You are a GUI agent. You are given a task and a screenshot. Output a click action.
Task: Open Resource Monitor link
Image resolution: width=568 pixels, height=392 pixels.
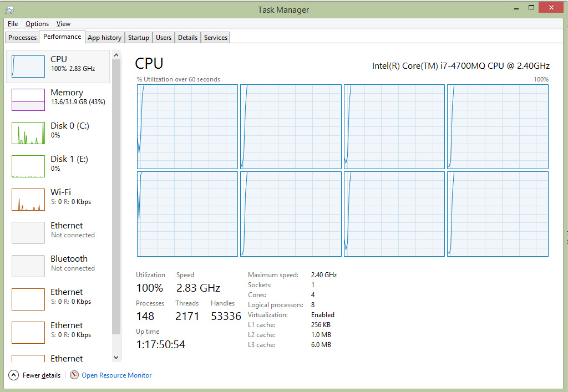(116, 375)
